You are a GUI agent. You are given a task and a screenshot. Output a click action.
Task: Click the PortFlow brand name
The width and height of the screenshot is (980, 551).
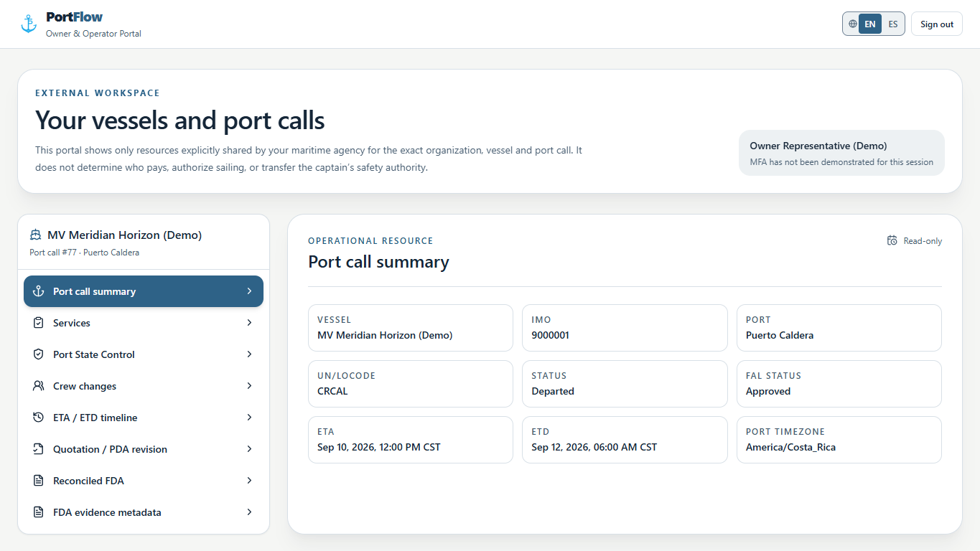pos(74,17)
